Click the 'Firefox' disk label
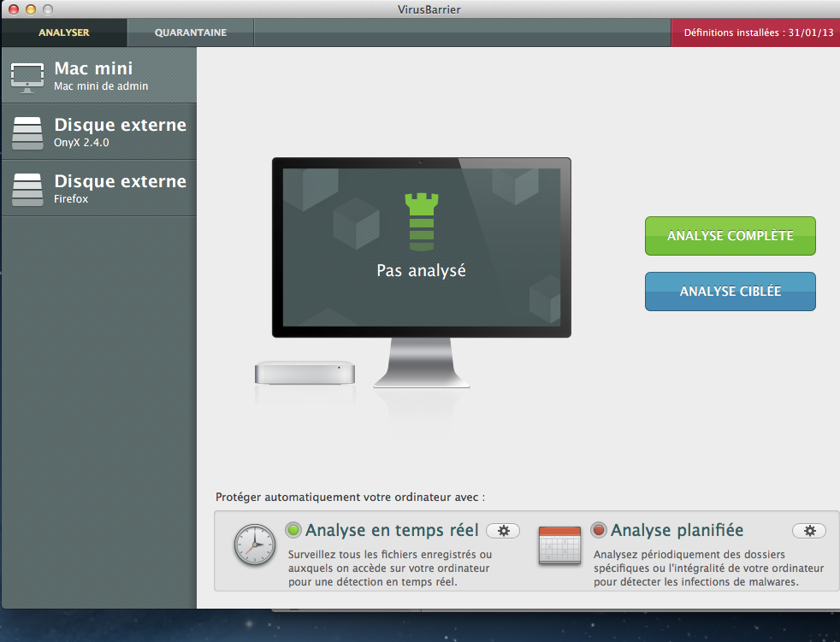The height and width of the screenshot is (642, 840). 71,198
